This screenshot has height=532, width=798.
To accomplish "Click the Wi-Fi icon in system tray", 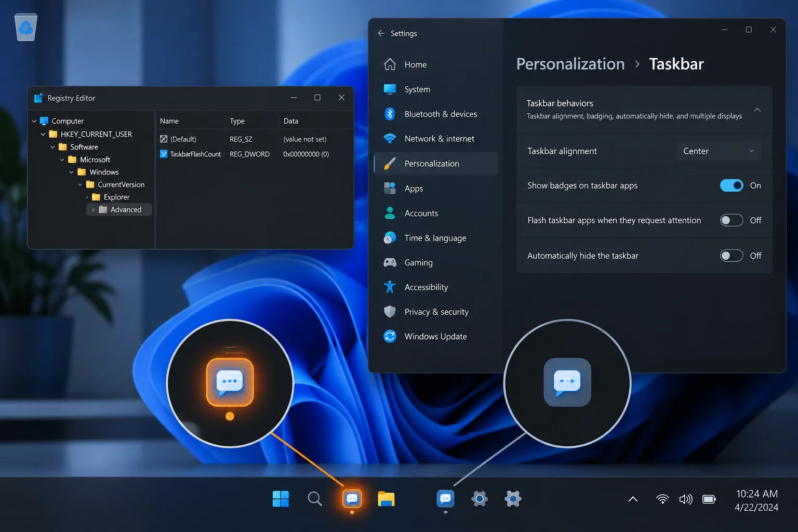I will click(x=662, y=499).
